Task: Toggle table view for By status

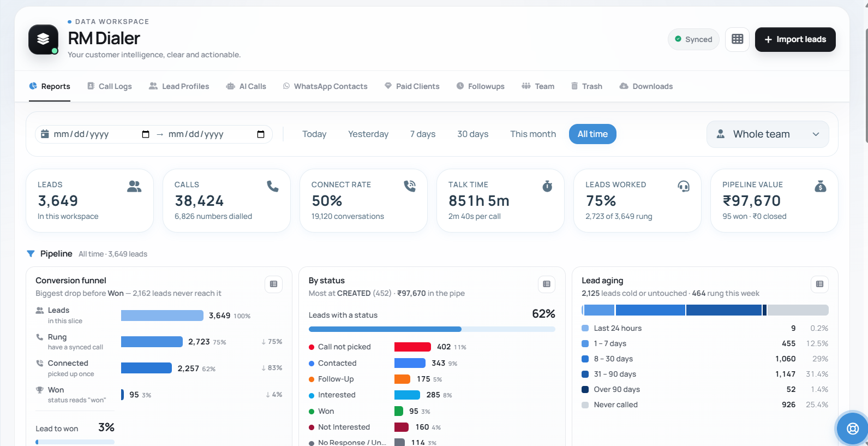Action: tap(547, 284)
